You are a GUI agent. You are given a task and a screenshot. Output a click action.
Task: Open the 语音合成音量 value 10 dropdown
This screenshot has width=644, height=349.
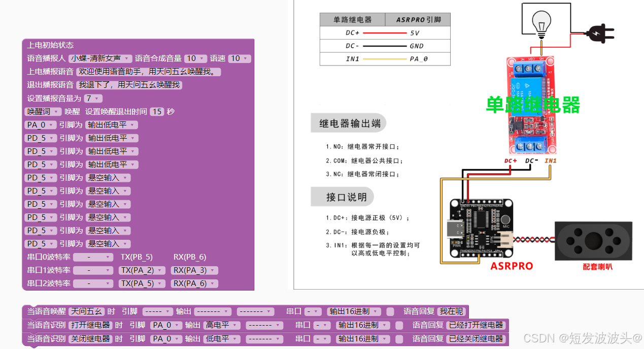[x=195, y=58]
